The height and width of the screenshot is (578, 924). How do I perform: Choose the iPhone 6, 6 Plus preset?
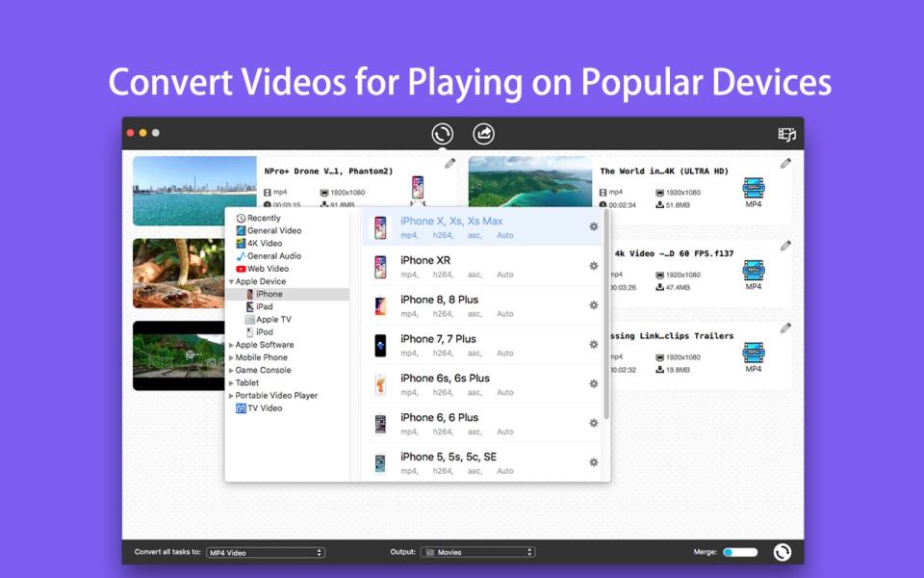pos(482,424)
